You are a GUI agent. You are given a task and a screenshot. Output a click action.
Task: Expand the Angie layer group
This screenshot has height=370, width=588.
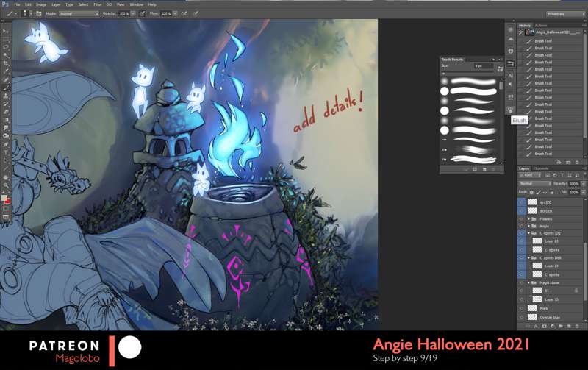point(528,226)
